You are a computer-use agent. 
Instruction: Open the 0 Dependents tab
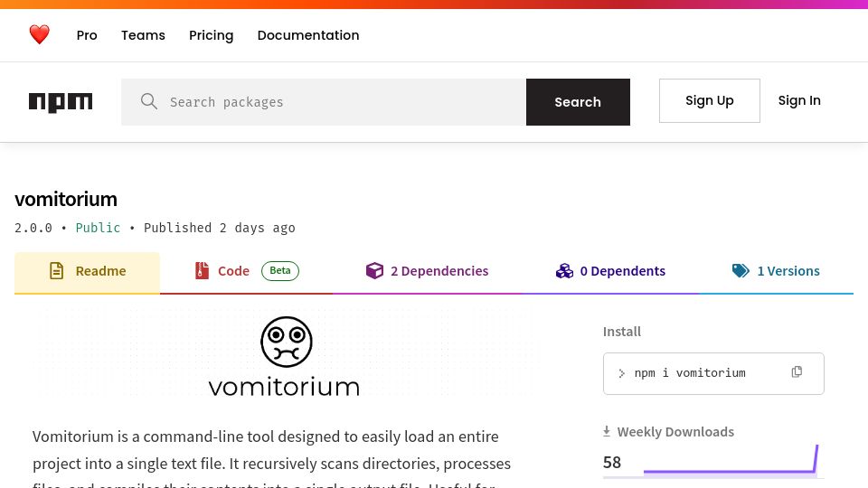610,272
